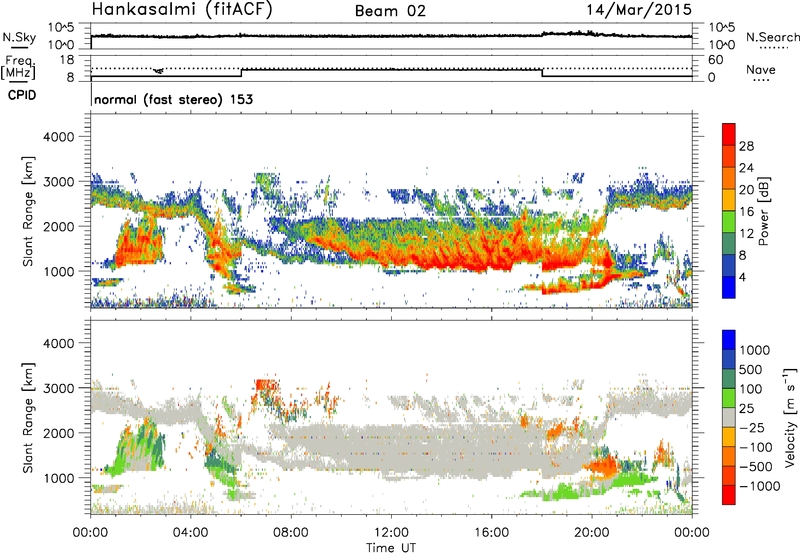Click the 'Nave' legend label

coord(761,70)
